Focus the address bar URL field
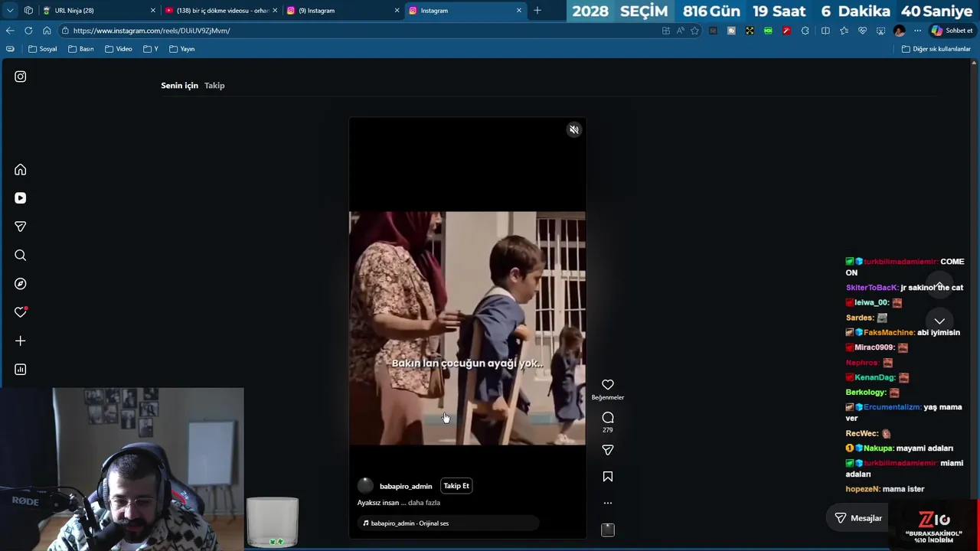The height and width of the screenshot is (551, 980). [x=360, y=31]
